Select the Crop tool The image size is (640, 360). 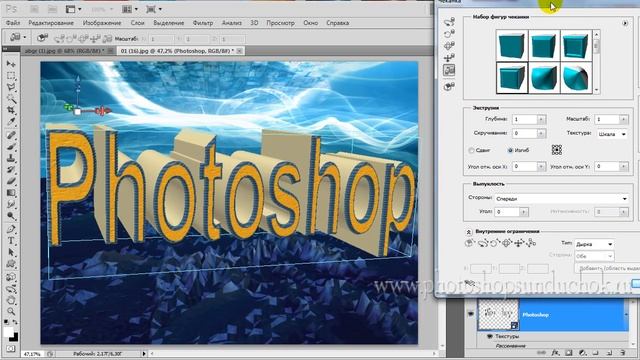[11, 110]
